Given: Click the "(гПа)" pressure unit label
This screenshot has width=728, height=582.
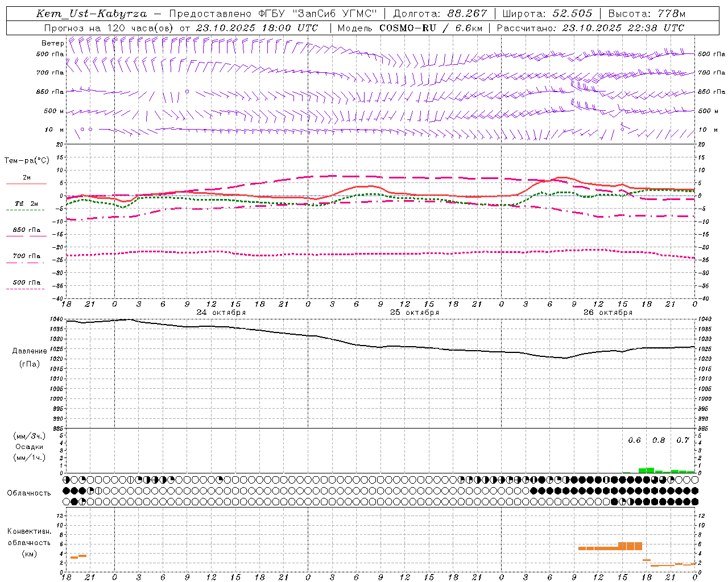Looking at the screenshot, I should point(30,364).
